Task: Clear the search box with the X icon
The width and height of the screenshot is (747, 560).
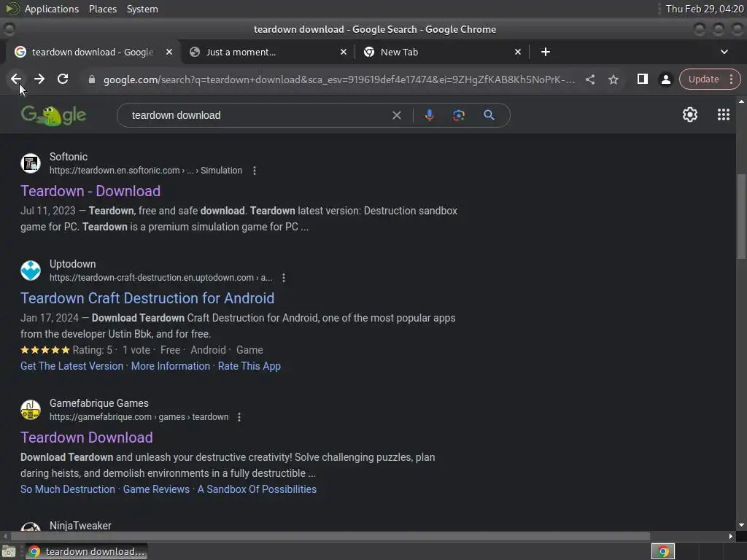Action: coord(396,115)
